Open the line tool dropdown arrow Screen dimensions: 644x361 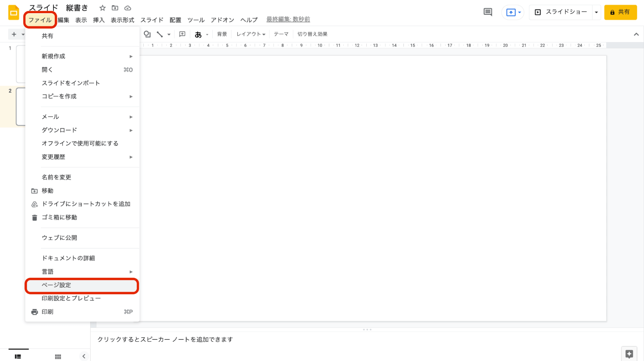pos(169,34)
